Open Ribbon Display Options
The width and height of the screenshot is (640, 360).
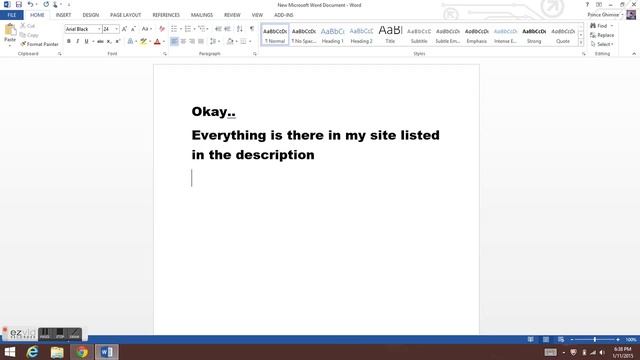click(599, 4)
